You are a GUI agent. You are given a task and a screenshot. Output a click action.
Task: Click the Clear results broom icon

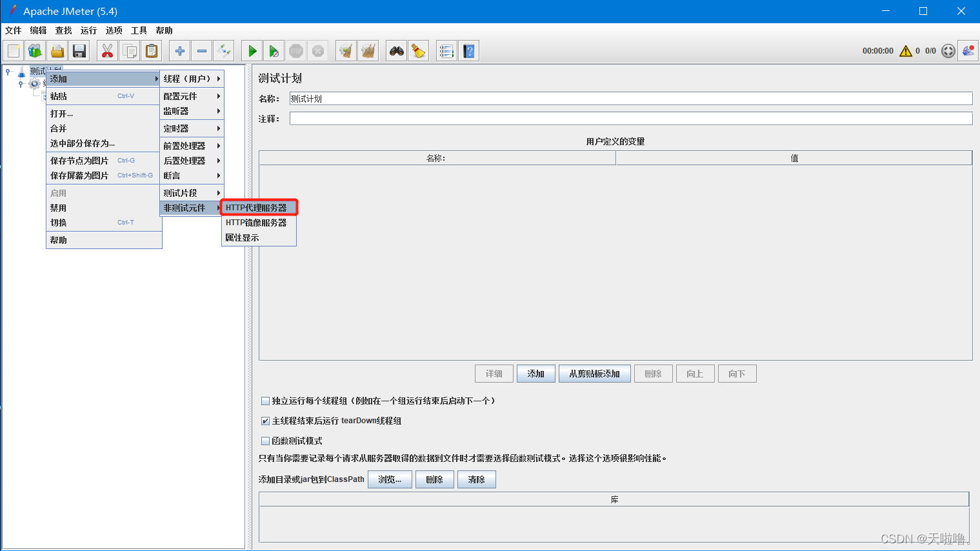click(x=346, y=51)
